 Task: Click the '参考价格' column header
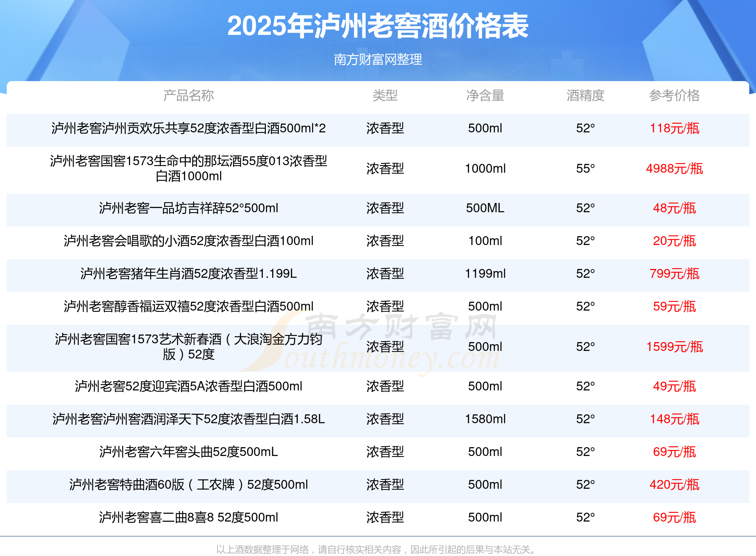tap(675, 95)
